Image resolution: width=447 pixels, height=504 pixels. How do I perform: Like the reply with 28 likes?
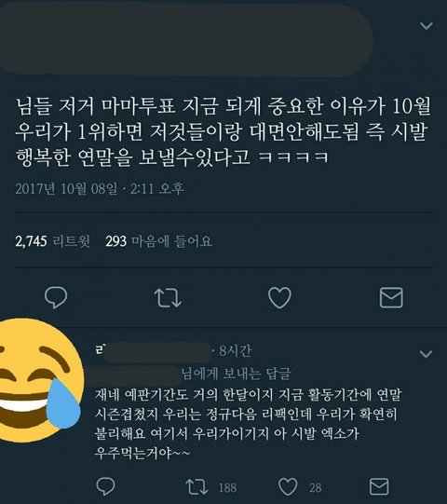pos(288,487)
